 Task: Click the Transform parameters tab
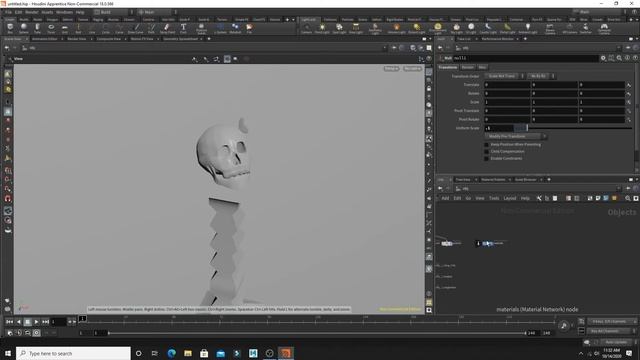tap(448, 67)
